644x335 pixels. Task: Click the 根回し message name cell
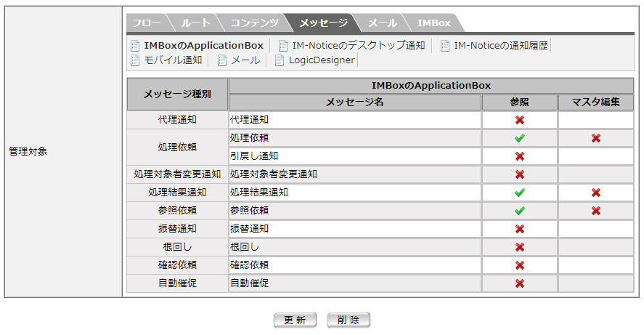coord(355,247)
